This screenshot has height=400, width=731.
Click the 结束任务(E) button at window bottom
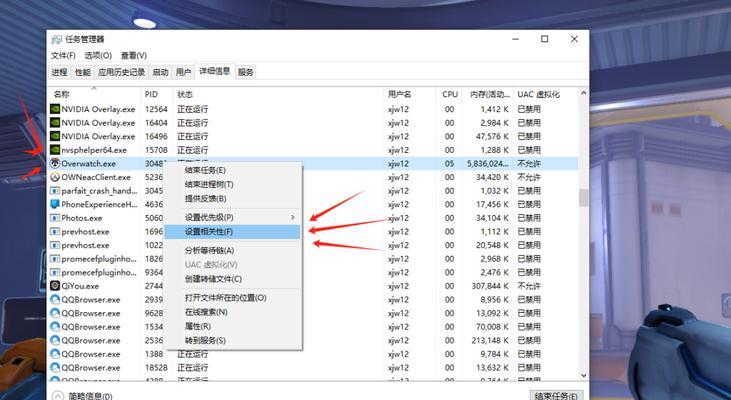click(557, 396)
